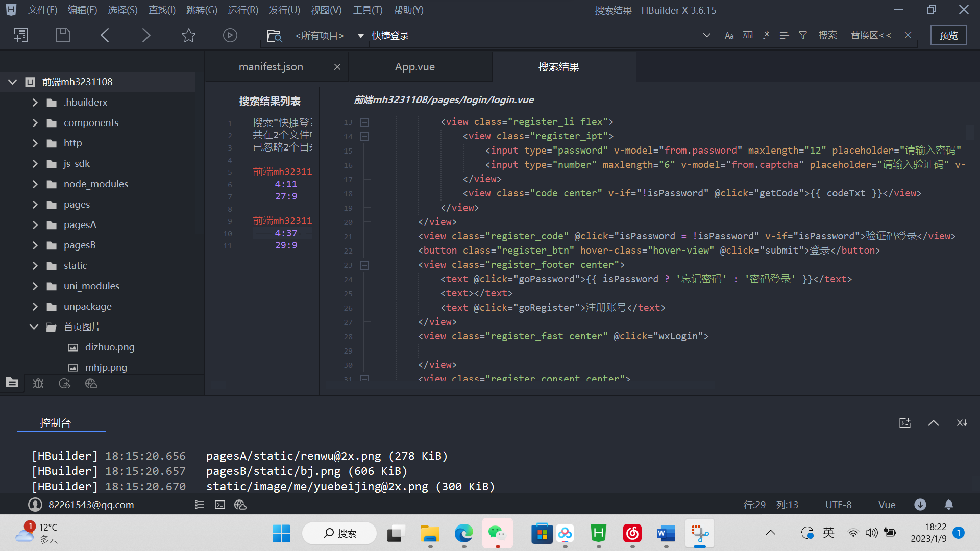980x551 pixels.
Task: Toggle case sensitive Aa search option
Action: [729, 35]
